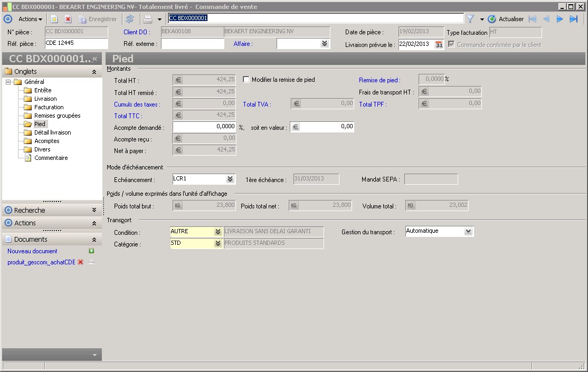Go to the first record arrow
Image resolution: width=588 pixels, height=372 pixels.
pyautogui.click(x=533, y=19)
